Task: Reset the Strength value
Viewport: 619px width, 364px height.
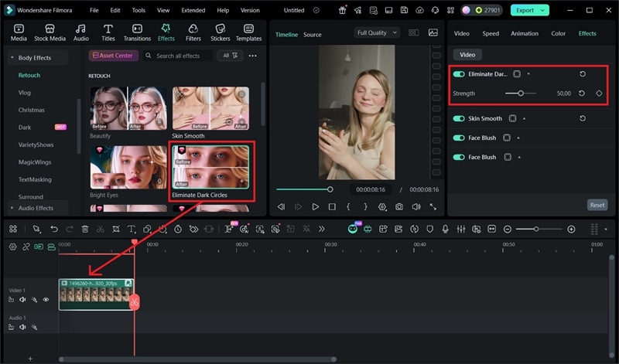Action: pos(582,93)
